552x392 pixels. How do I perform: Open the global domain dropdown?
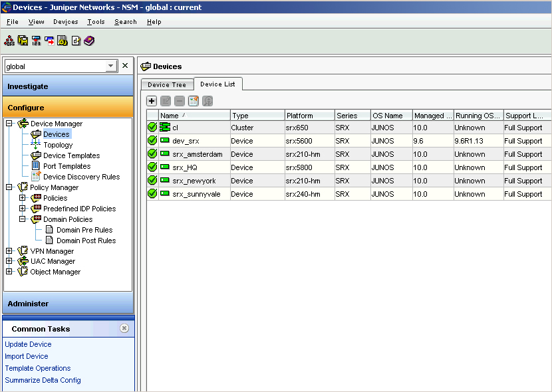point(111,66)
